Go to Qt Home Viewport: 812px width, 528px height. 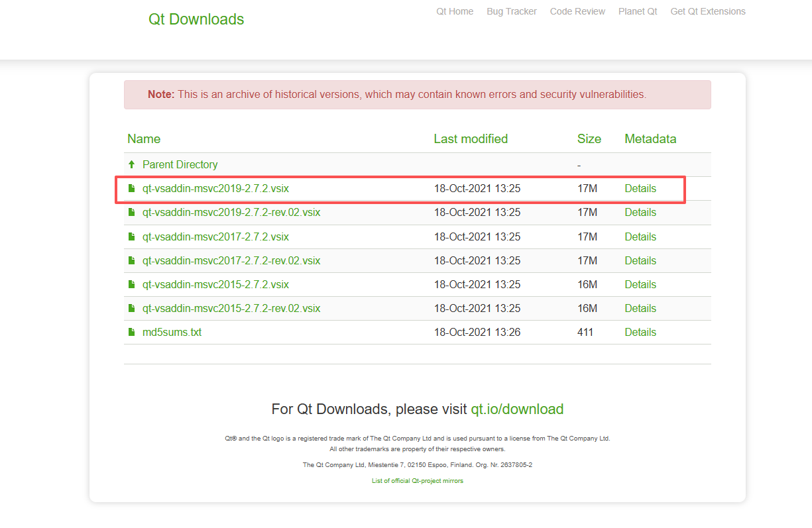[x=455, y=11]
